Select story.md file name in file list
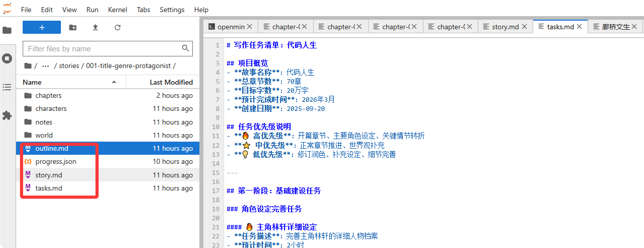Image resolution: width=644 pixels, height=248 pixels. point(49,175)
